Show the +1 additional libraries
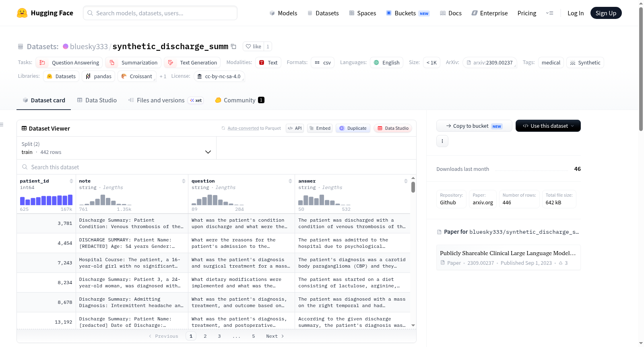Viewport: 644px width, 347px height. (x=163, y=76)
